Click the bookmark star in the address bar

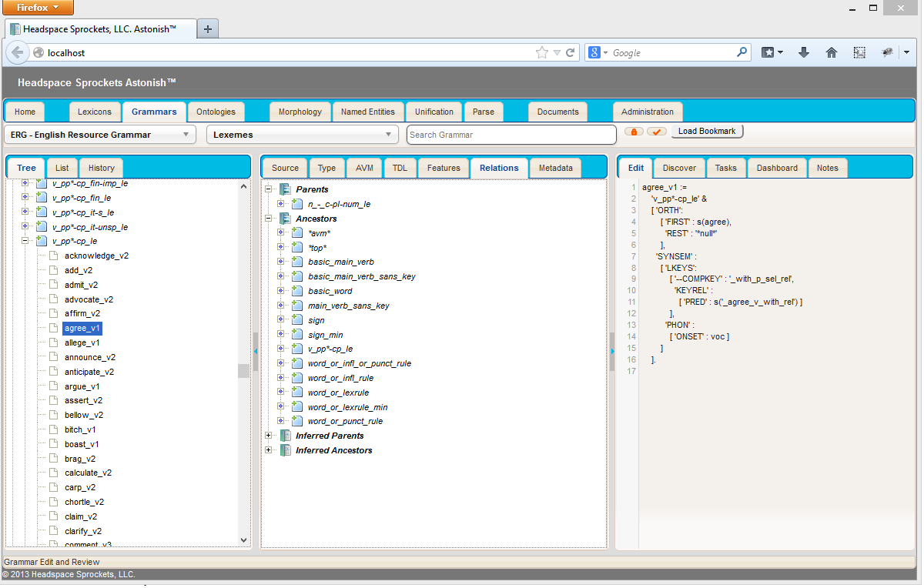pos(541,53)
